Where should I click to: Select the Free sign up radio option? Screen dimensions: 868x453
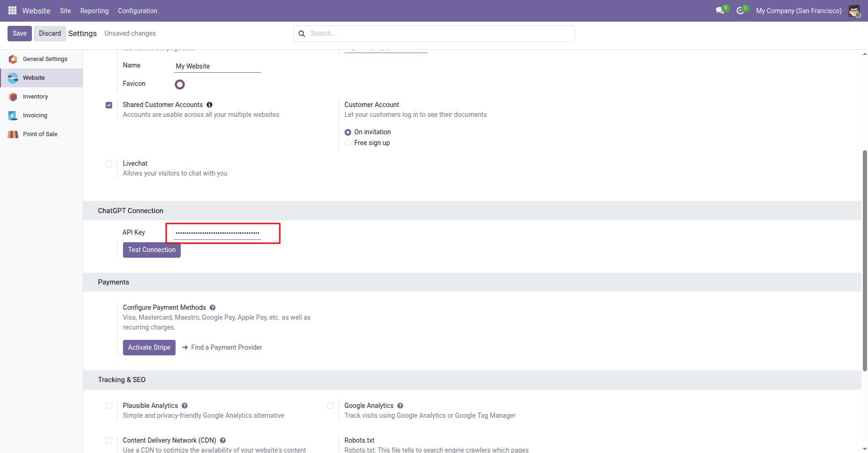point(348,143)
